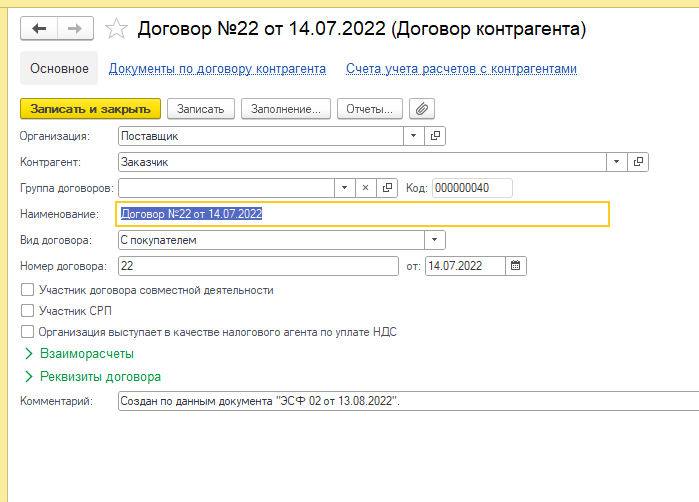
Task: Switch to Документы по договору контрагента tab
Action: (217, 69)
